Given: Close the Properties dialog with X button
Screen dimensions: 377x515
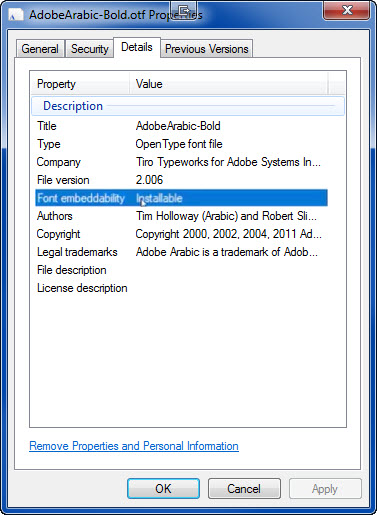Looking at the screenshot, I should point(346,10).
